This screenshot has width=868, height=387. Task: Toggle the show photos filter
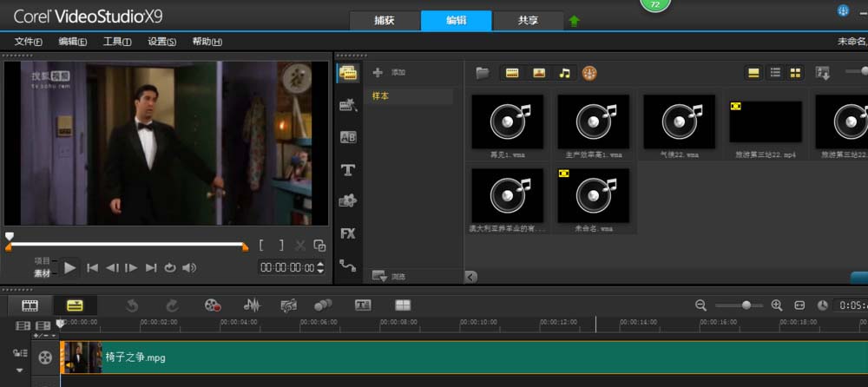coord(539,73)
